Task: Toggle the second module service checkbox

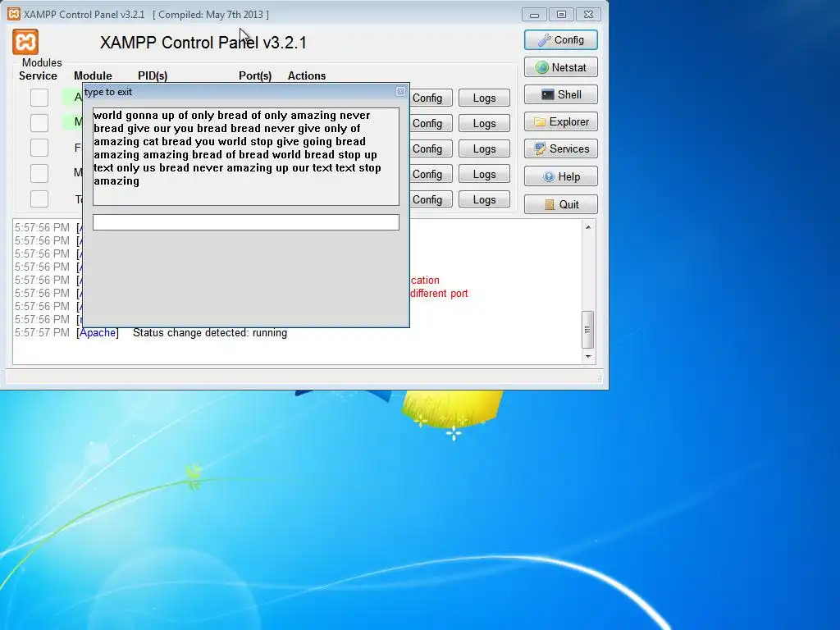Action: click(39, 123)
